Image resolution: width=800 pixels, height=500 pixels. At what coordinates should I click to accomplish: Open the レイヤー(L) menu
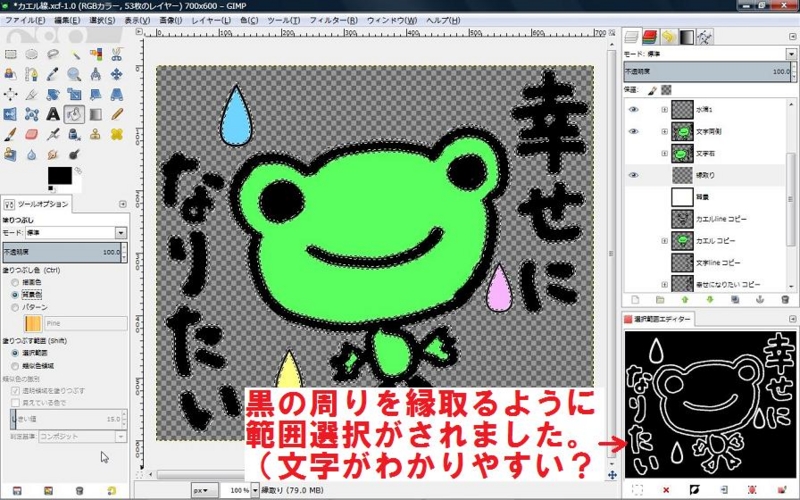211,20
